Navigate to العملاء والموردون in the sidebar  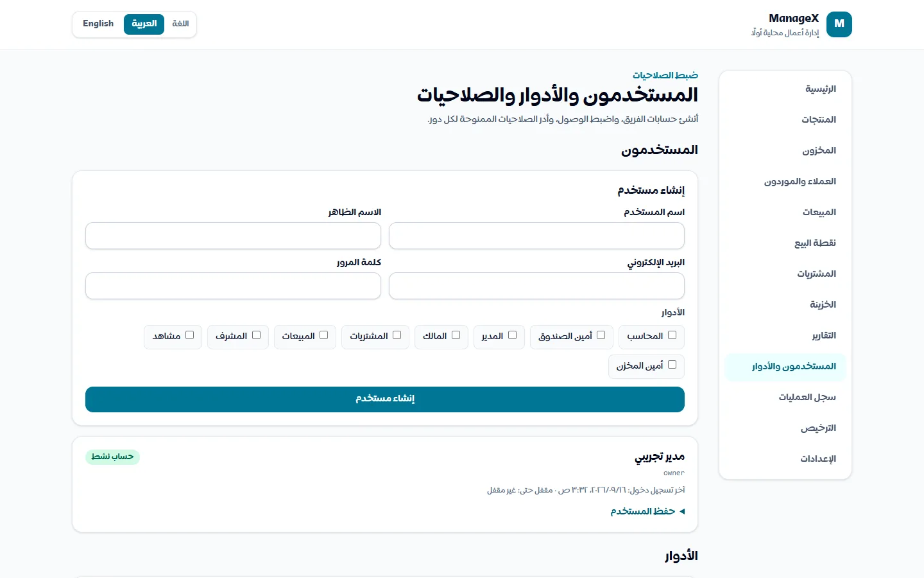785,181
